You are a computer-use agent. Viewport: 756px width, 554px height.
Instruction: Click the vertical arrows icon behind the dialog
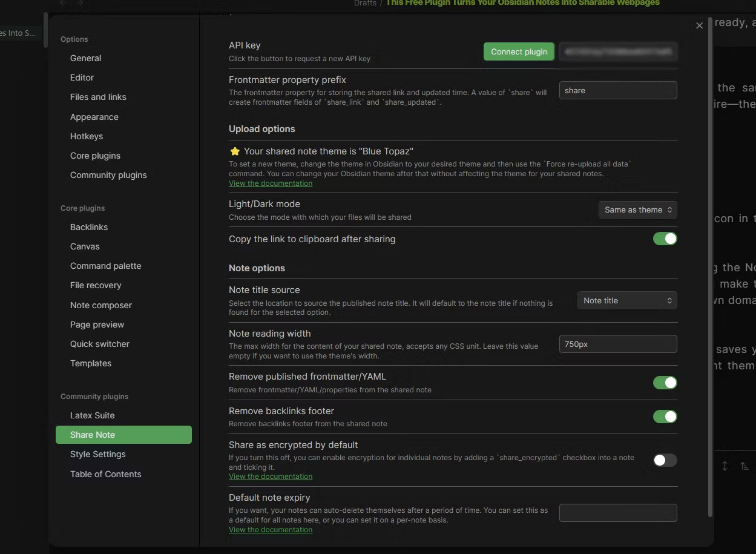(725, 466)
